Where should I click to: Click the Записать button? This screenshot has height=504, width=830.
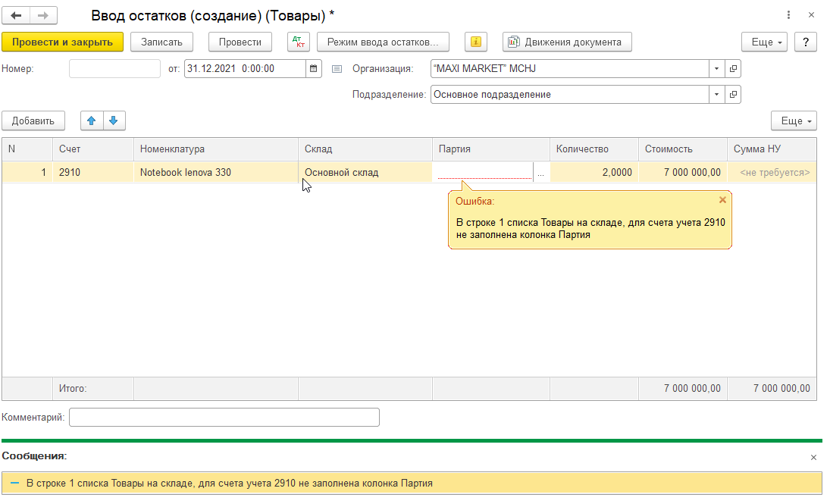[161, 42]
